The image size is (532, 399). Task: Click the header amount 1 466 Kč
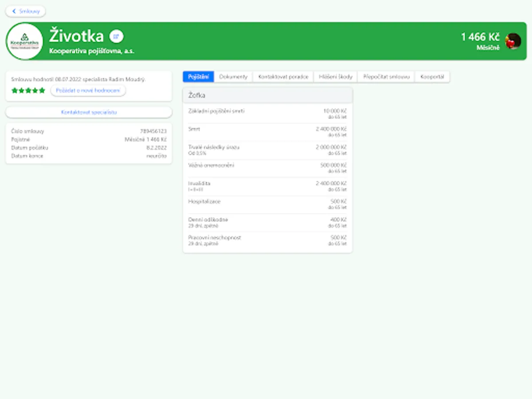click(x=480, y=37)
